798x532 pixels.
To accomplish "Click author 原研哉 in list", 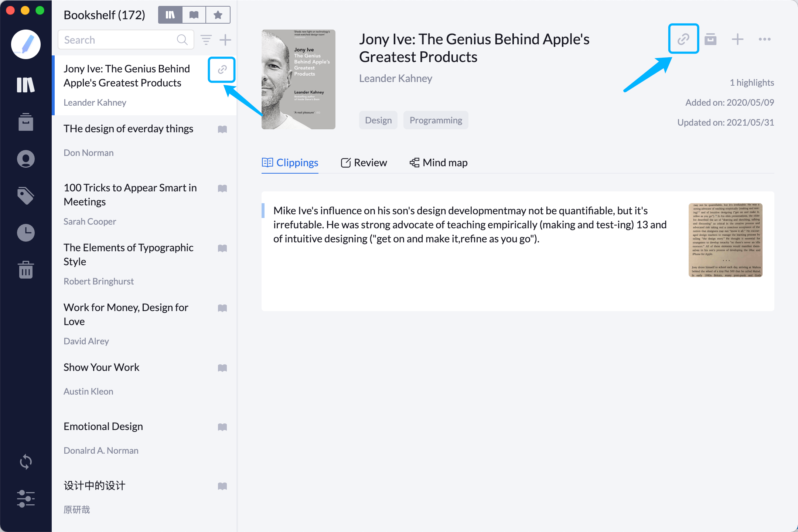I will point(77,509).
